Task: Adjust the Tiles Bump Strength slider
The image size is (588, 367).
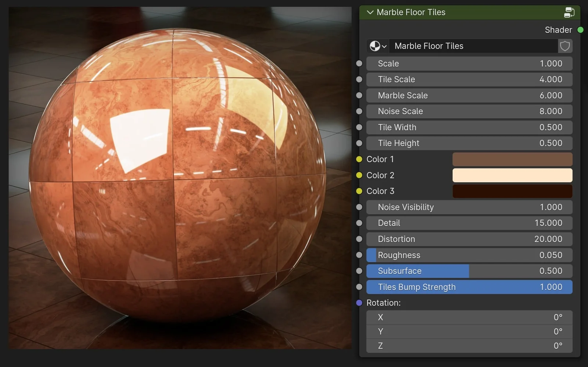Action: (x=469, y=287)
